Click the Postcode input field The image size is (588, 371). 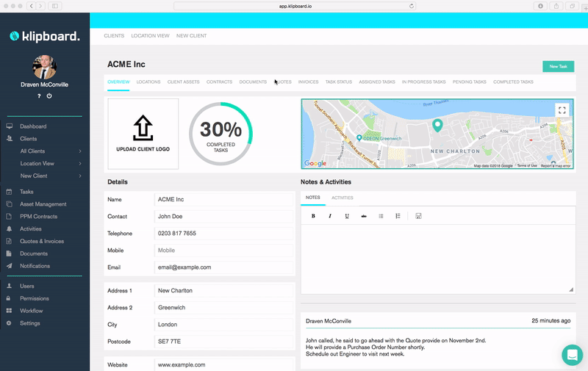(x=223, y=342)
